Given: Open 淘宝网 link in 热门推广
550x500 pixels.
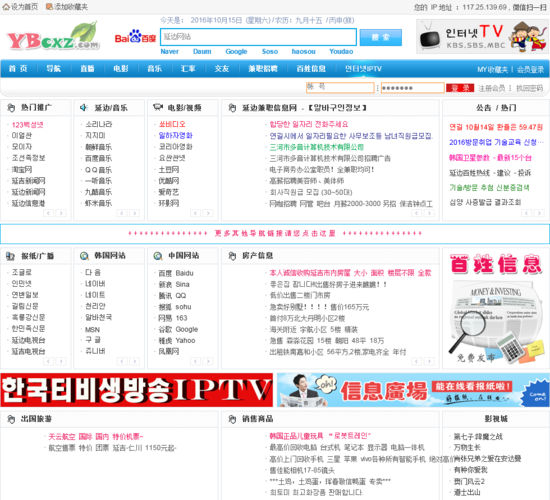Looking at the screenshot, I should click(22, 170).
